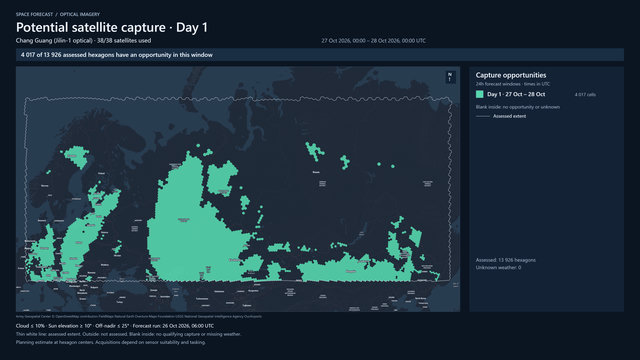Click the north arrow compass icon
This screenshot has height=360, width=640.
point(450,77)
